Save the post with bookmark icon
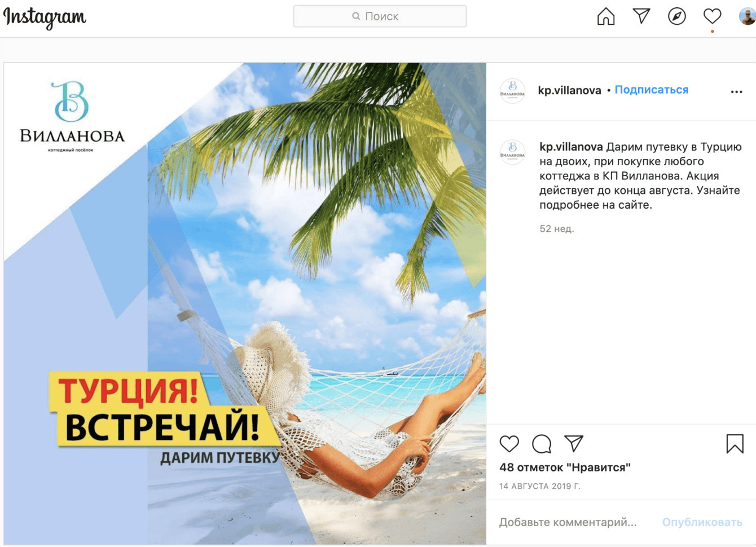 (x=735, y=444)
